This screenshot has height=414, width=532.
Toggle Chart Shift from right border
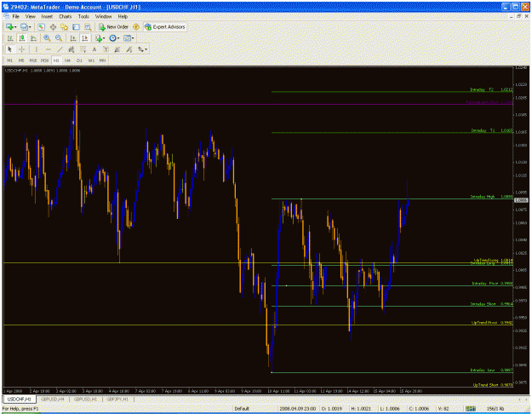click(x=85, y=38)
